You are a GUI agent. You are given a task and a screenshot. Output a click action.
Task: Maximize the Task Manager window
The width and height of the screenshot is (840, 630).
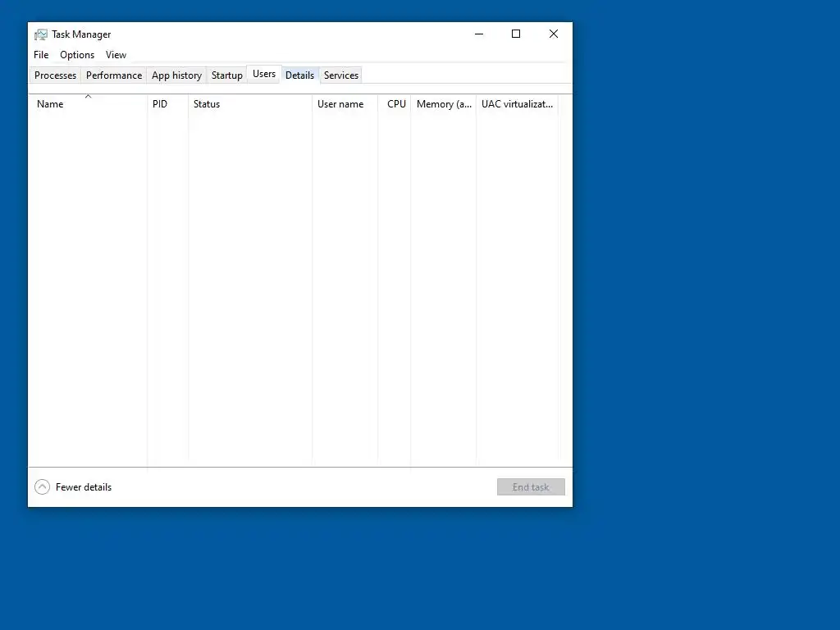tap(516, 34)
